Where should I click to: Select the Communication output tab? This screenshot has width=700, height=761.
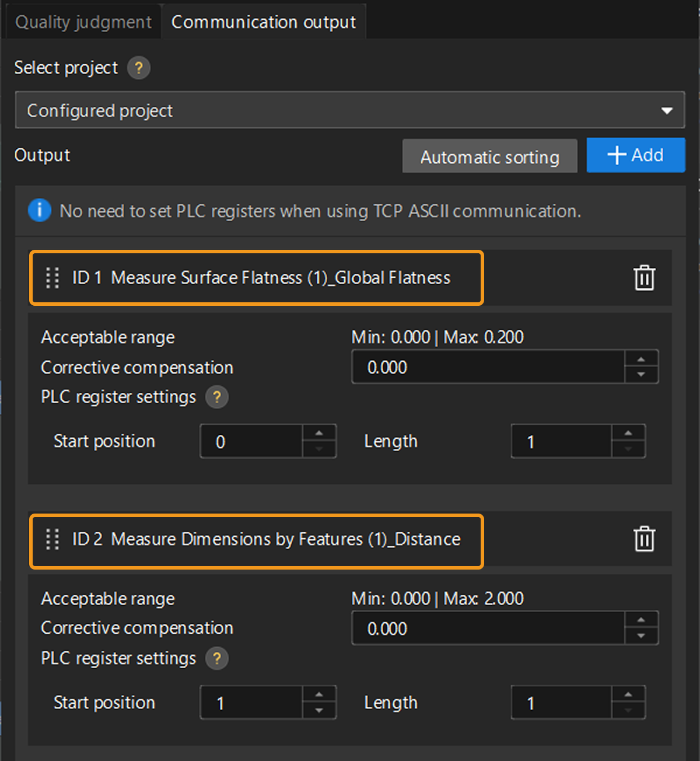264,22
